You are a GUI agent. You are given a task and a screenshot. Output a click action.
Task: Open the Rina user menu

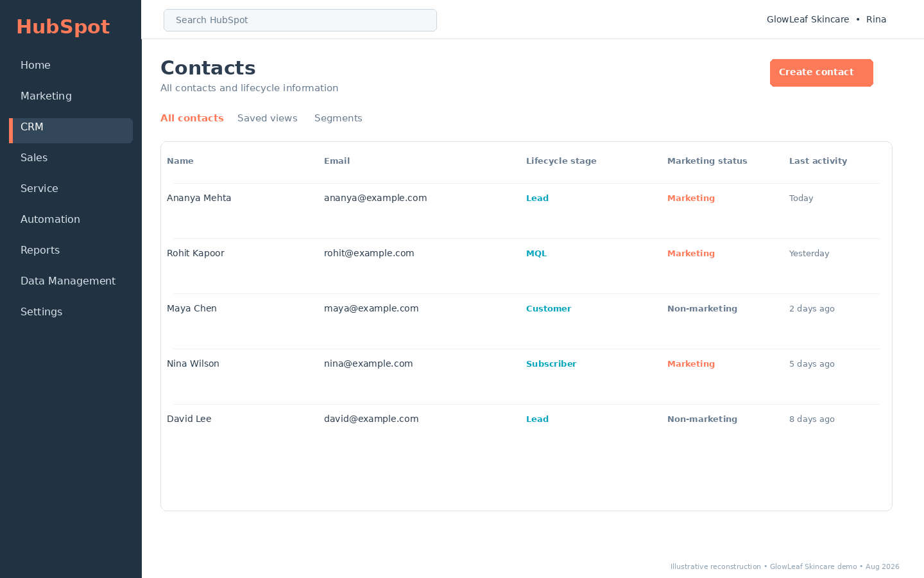click(x=876, y=20)
